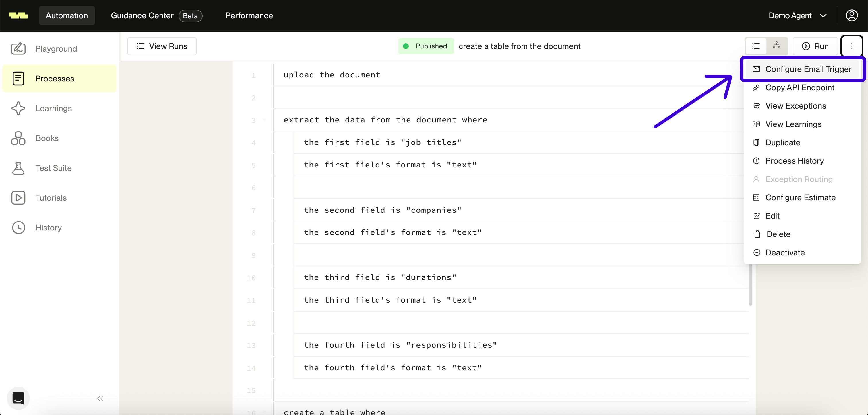The image size is (868, 415).
Task: Click the user account profile icon
Action: pyautogui.click(x=851, y=15)
